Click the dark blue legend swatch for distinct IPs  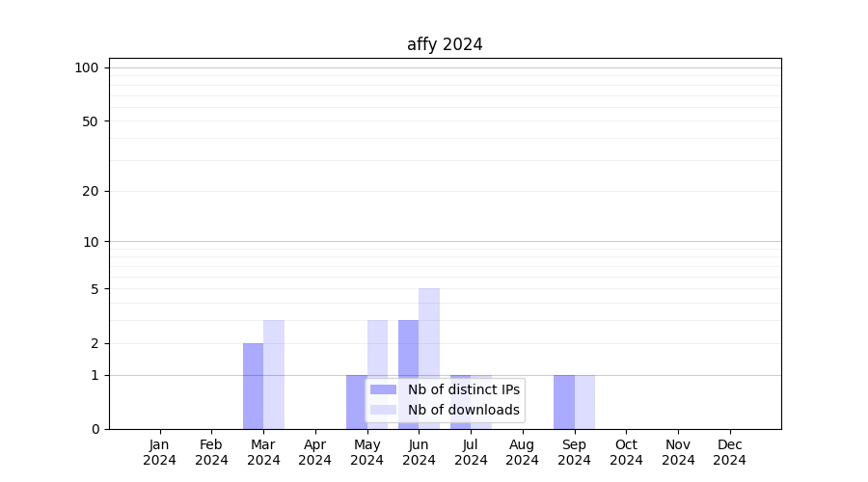point(383,389)
